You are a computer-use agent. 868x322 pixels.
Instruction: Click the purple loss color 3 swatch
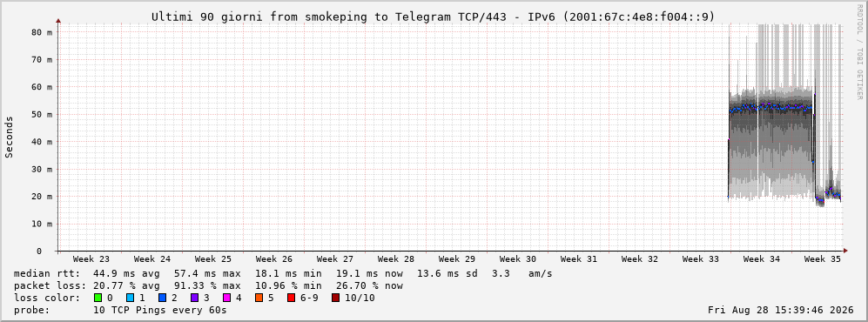[195, 299]
